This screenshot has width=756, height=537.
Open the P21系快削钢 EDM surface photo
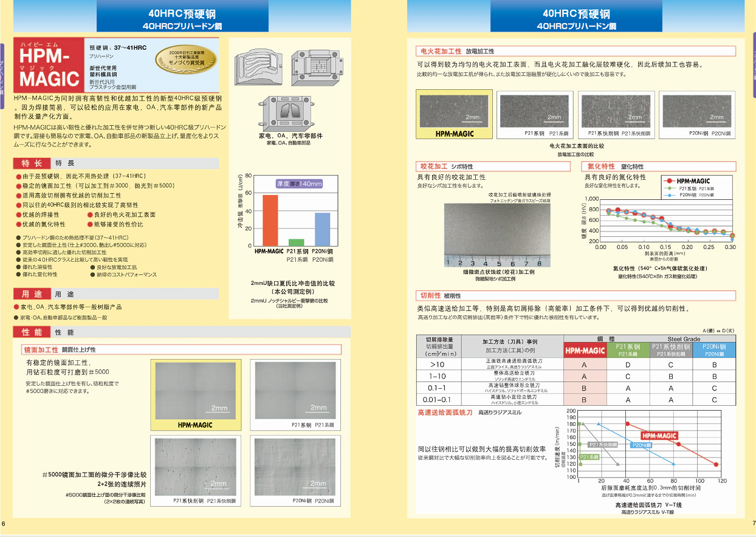point(616,111)
